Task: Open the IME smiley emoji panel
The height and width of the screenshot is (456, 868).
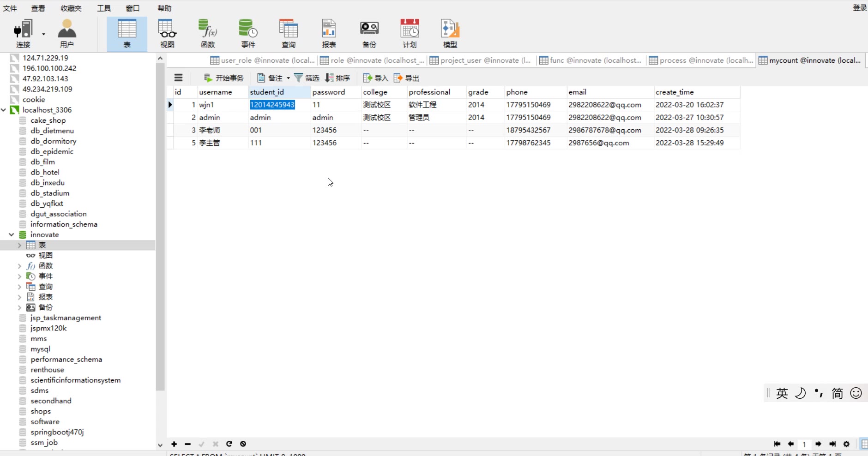Action: (856, 393)
